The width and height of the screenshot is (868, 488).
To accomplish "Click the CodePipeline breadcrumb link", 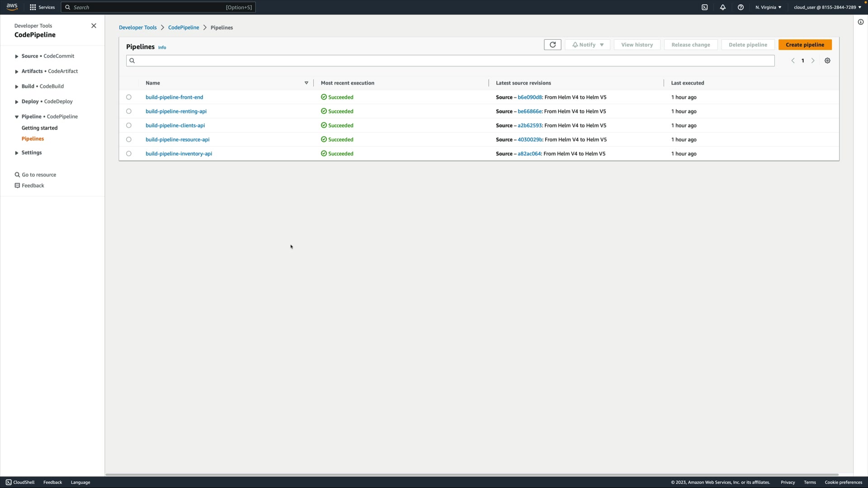I will 183,28.
